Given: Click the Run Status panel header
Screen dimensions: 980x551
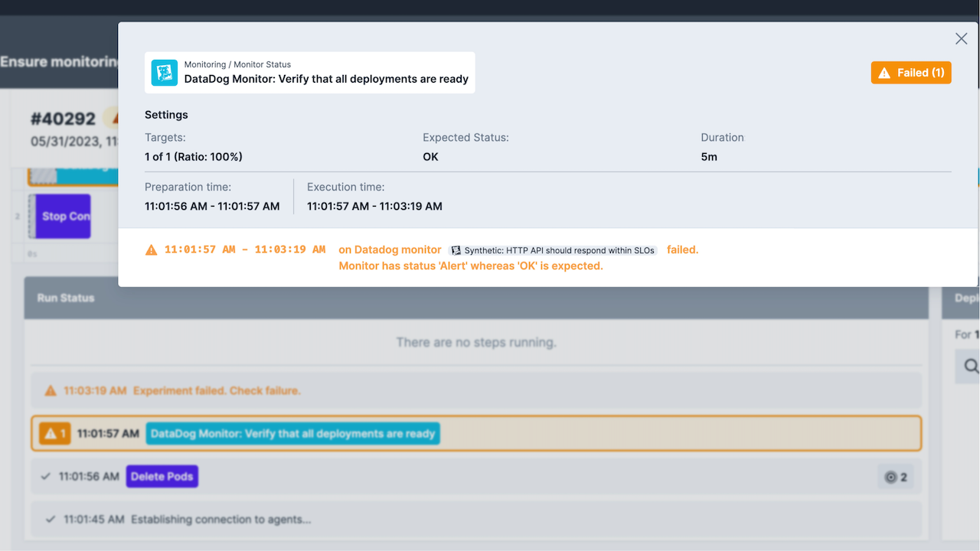Looking at the screenshot, I should [476, 298].
